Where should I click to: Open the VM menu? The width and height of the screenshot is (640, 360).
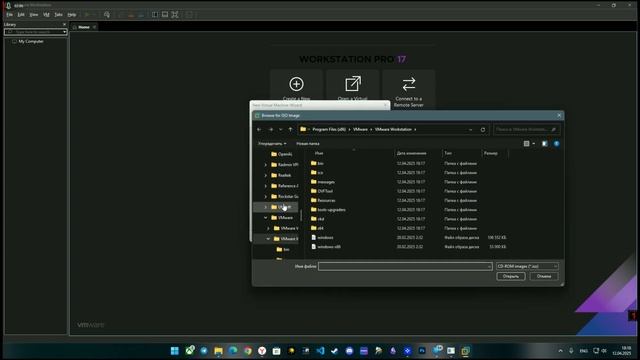point(46,15)
